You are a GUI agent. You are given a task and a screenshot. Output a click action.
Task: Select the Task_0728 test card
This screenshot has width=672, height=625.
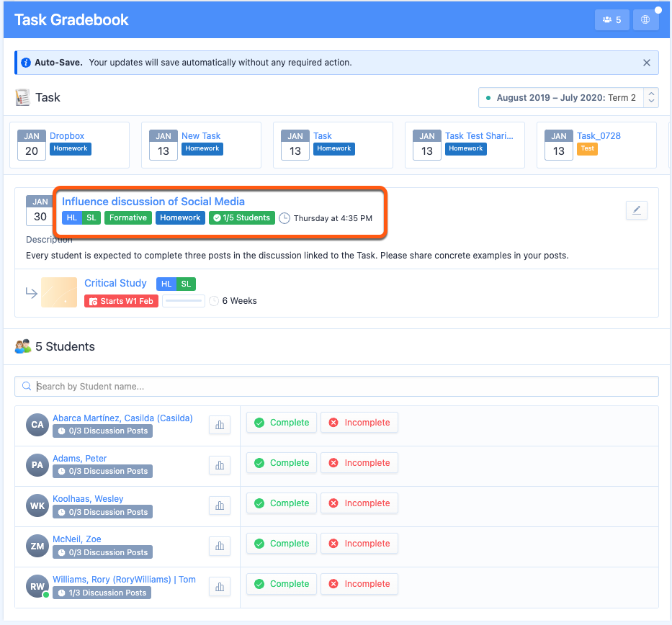pos(598,136)
